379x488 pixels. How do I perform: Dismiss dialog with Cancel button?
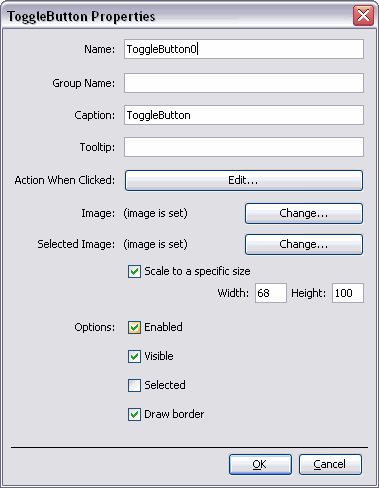click(330, 464)
